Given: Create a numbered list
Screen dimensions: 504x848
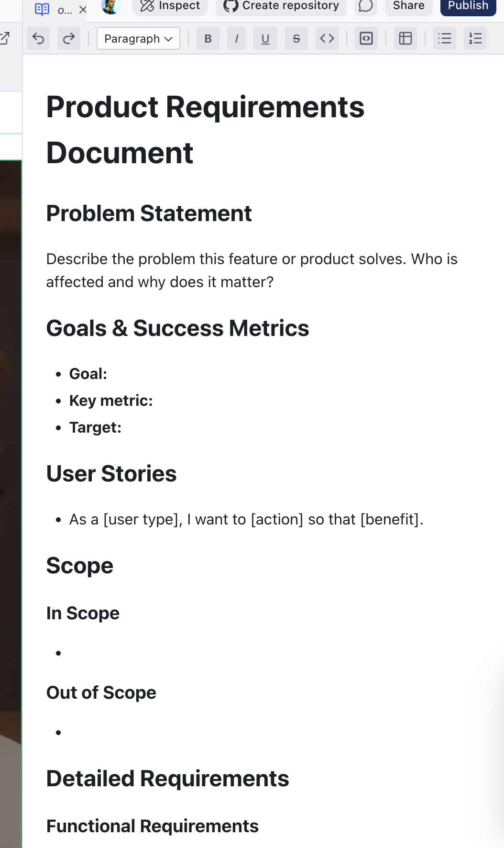Looking at the screenshot, I should pos(475,39).
